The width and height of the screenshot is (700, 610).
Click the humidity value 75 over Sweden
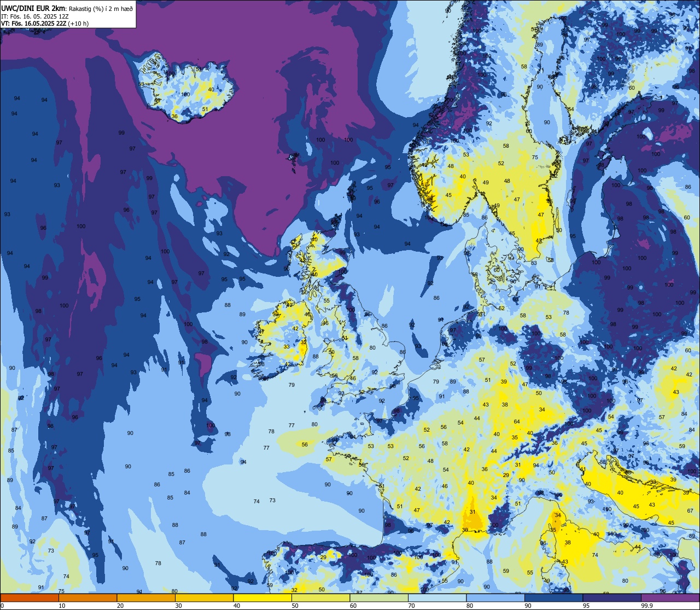[535, 157]
